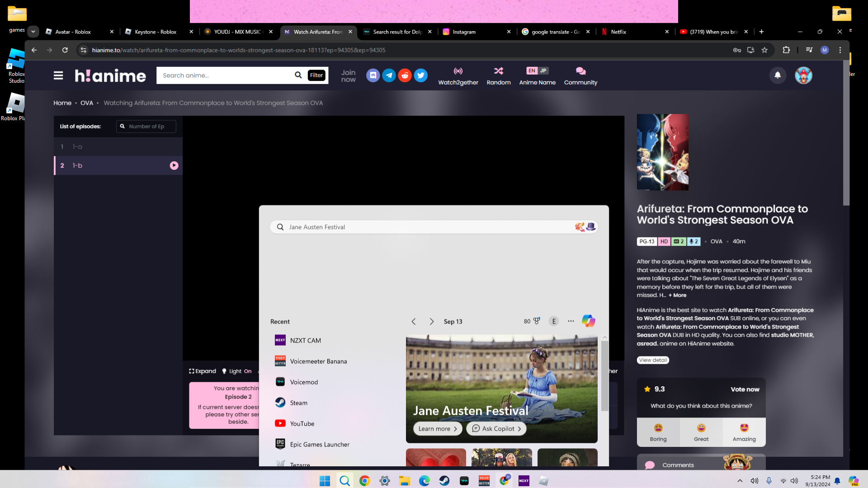This screenshot has width=868, height=488.
Task: Open the HiAnime user profile avatar
Action: pos(803,75)
